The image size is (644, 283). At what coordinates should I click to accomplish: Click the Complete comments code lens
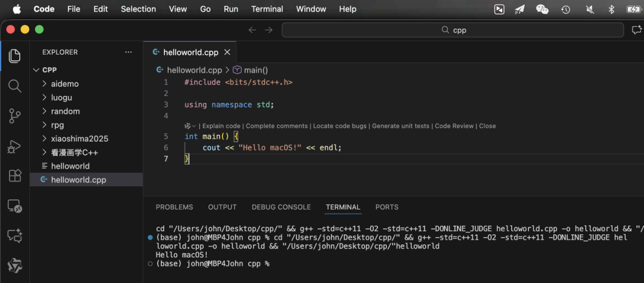277,126
